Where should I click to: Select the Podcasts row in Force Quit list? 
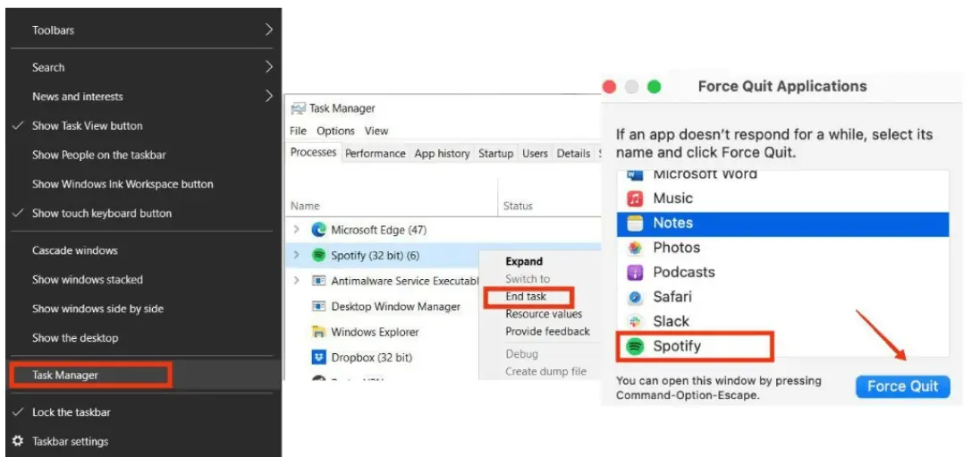(x=782, y=273)
